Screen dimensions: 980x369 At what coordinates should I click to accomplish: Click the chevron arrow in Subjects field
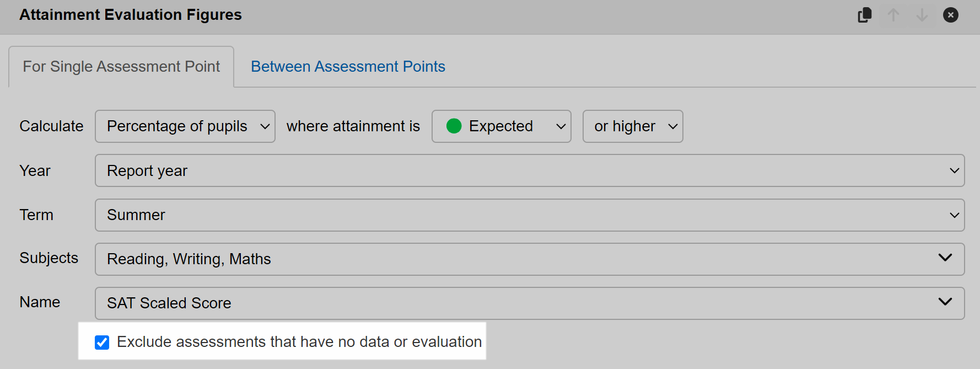pyautogui.click(x=945, y=258)
